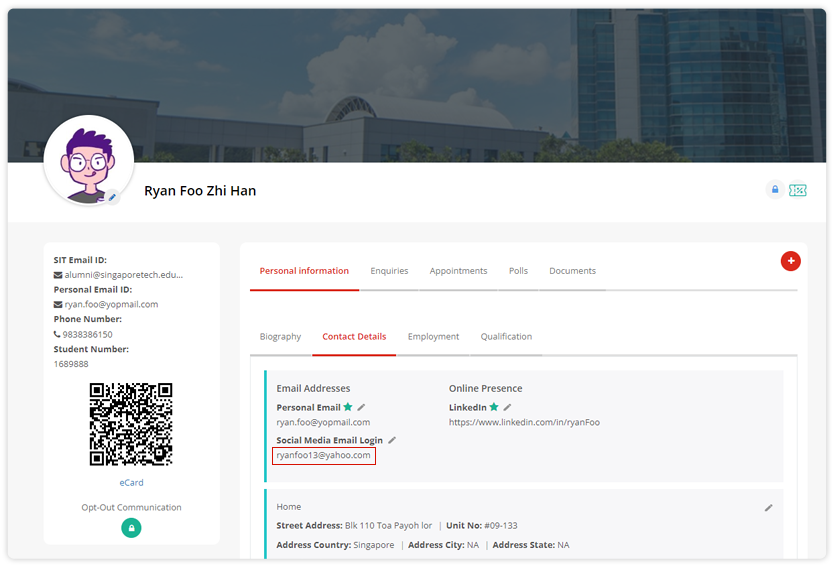
Task: Click the eCard link
Action: click(131, 483)
